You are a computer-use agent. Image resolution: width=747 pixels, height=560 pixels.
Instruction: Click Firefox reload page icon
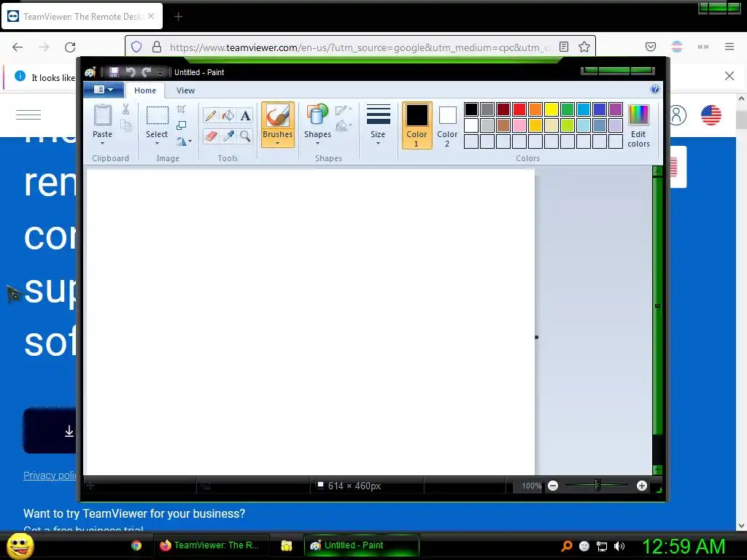pos(70,47)
